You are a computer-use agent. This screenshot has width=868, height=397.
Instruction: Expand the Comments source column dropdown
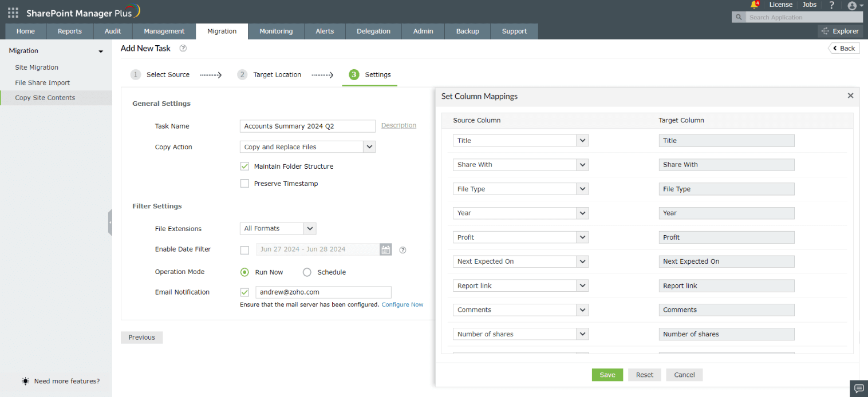[x=582, y=310]
